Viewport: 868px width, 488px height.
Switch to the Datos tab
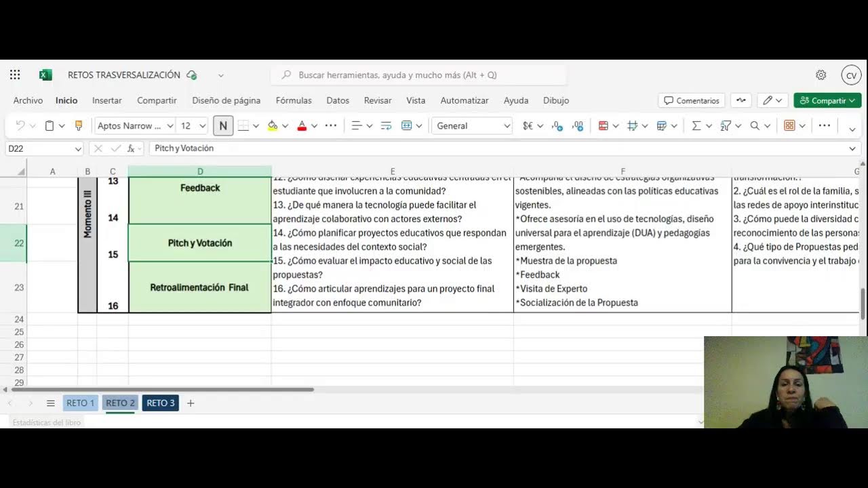click(338, 100)
